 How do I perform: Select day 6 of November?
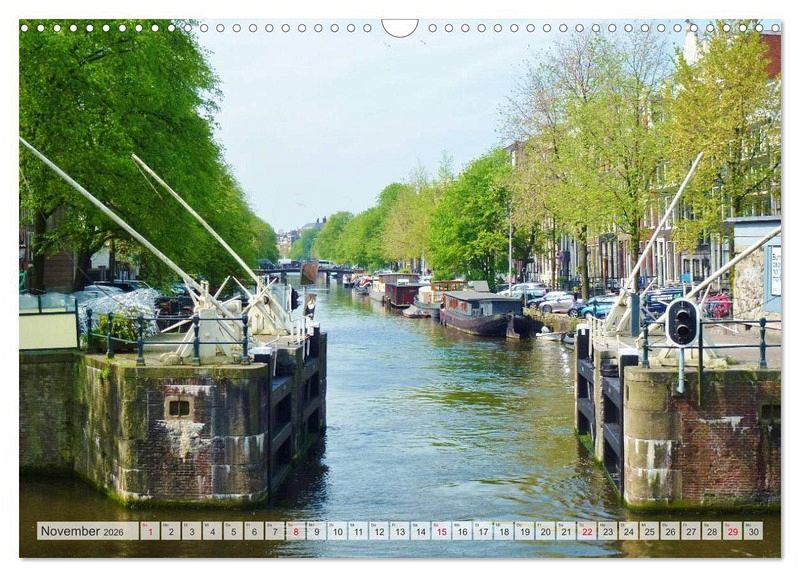(x=254, y=531)
